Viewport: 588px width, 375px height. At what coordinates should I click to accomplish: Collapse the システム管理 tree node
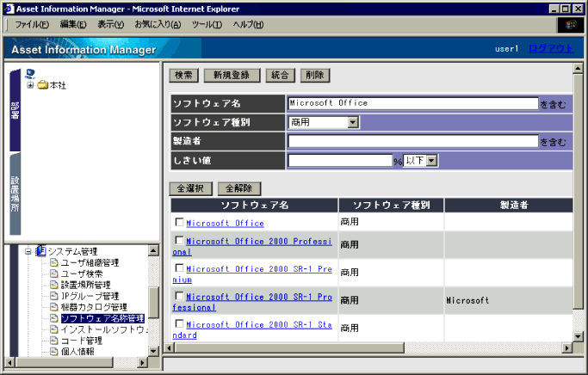tap(28, 251)
